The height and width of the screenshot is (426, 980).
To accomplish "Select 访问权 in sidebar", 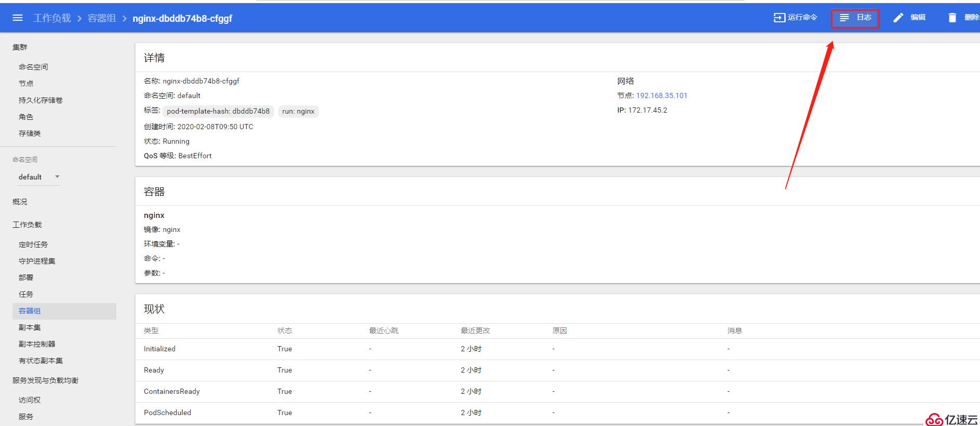I will pos(30,400).
